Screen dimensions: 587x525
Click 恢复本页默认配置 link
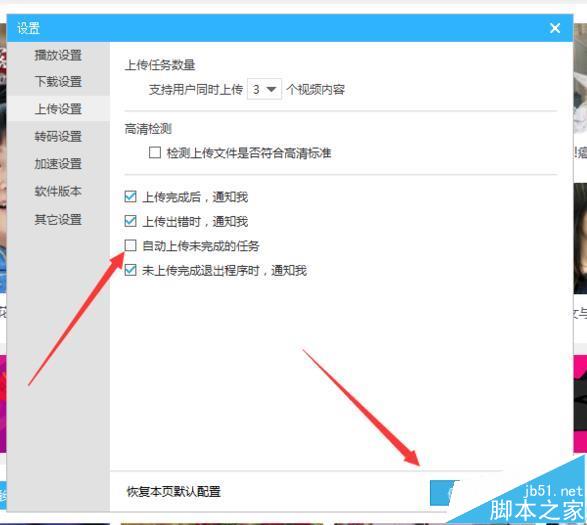(174, 492)
